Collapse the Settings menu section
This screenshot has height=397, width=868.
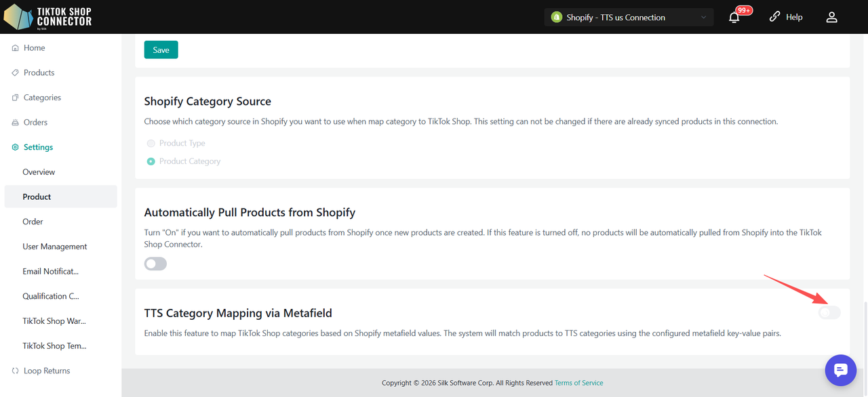(38, 147)
